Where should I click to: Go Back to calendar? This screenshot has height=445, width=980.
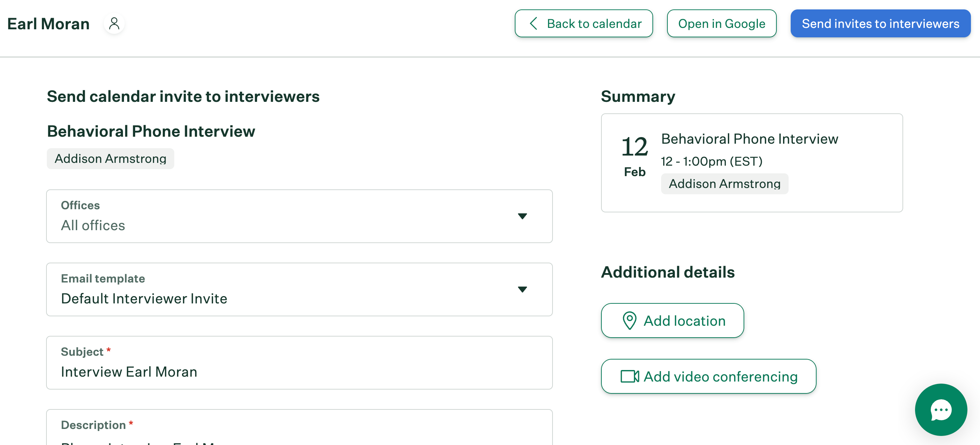point(593,24)
